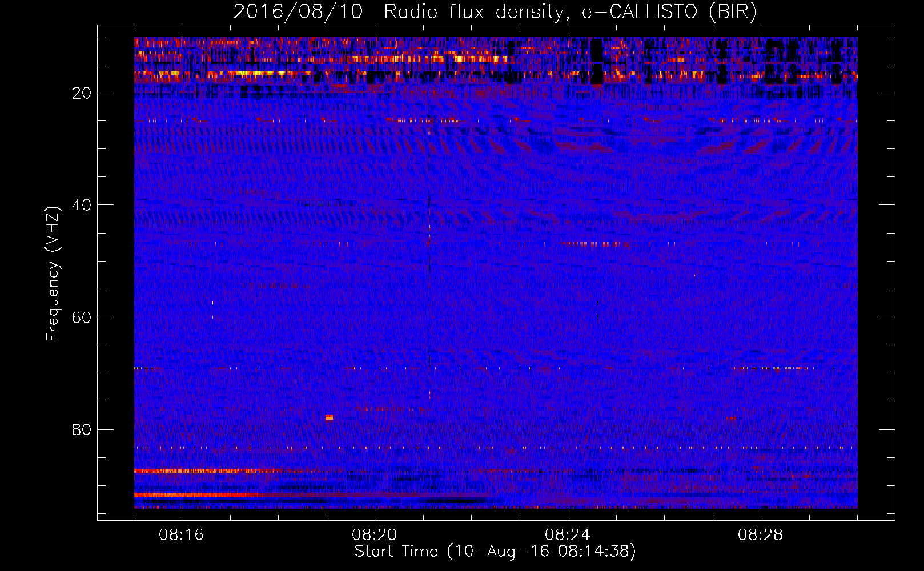This screenshot has width=924, height=571.
Task: Click the 20 frequency tick label
Action: click(82, 93)
